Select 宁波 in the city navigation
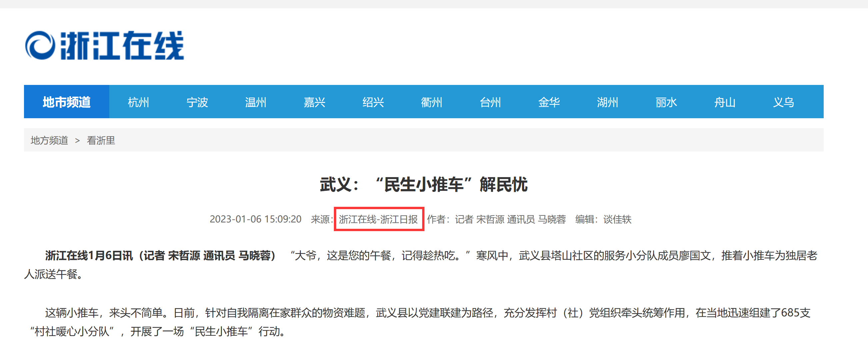This screenshot has width=868, height=358. pyautogui.click(x=197, y=102)
